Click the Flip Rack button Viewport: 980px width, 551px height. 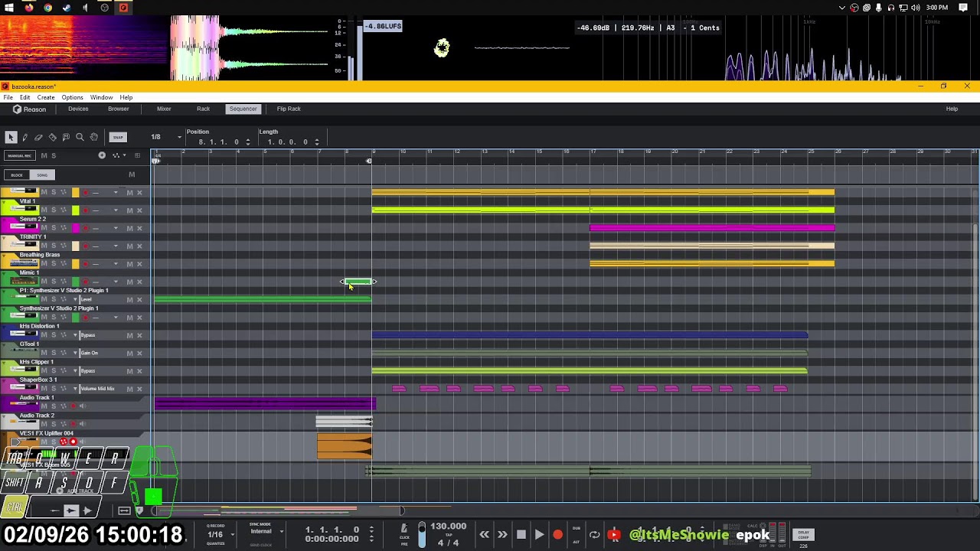(x=289, y=109)
